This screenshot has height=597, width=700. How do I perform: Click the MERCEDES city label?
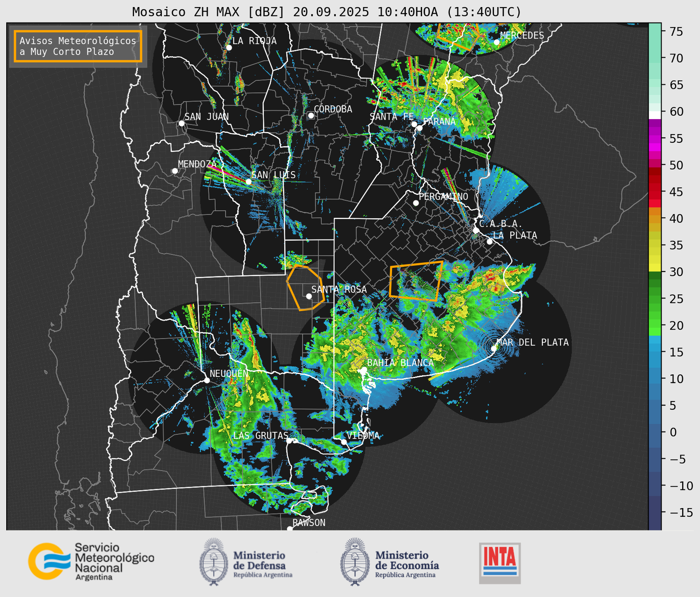coord(522,36)
